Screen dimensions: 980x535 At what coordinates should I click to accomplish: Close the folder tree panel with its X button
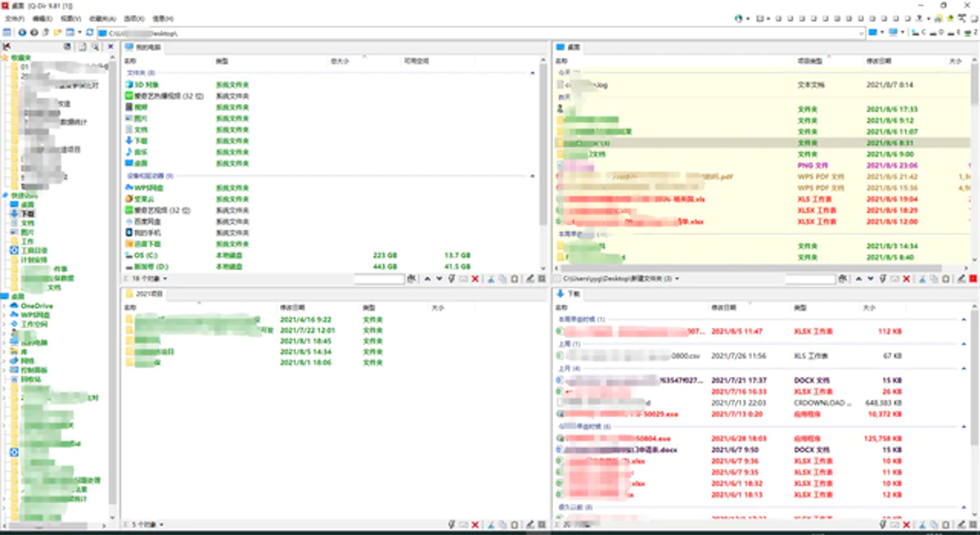tap(111, 47)
